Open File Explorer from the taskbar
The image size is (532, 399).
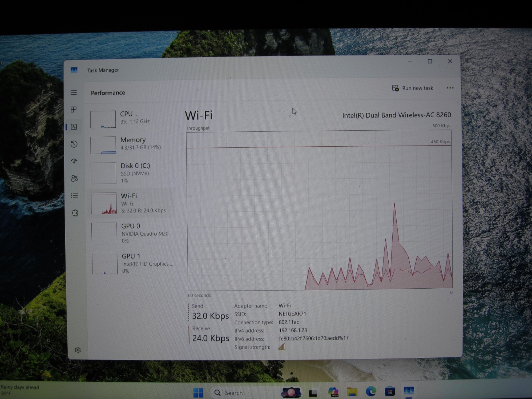point(352,392)
